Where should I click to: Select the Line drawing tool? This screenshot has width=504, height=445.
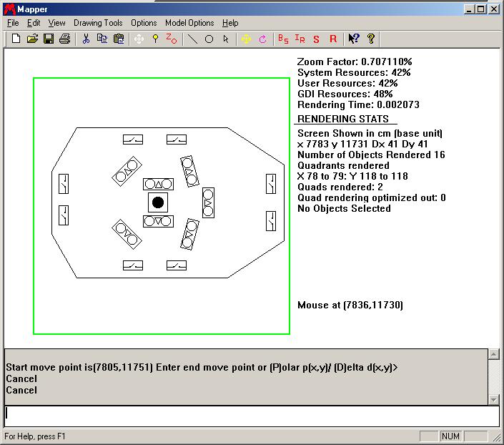192,39
